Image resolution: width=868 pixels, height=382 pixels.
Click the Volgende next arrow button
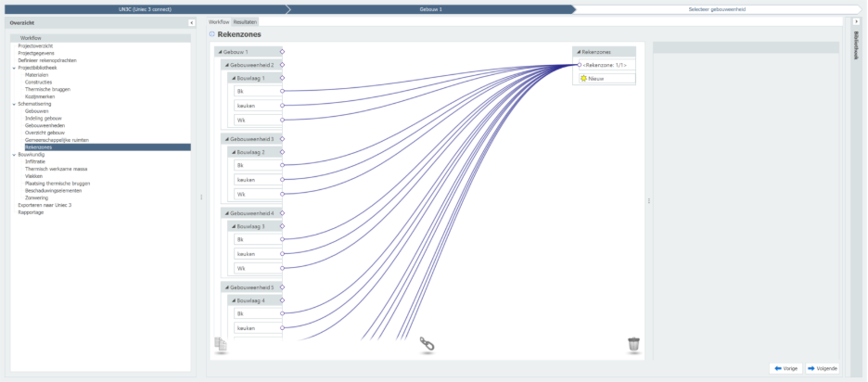[823, 368]
